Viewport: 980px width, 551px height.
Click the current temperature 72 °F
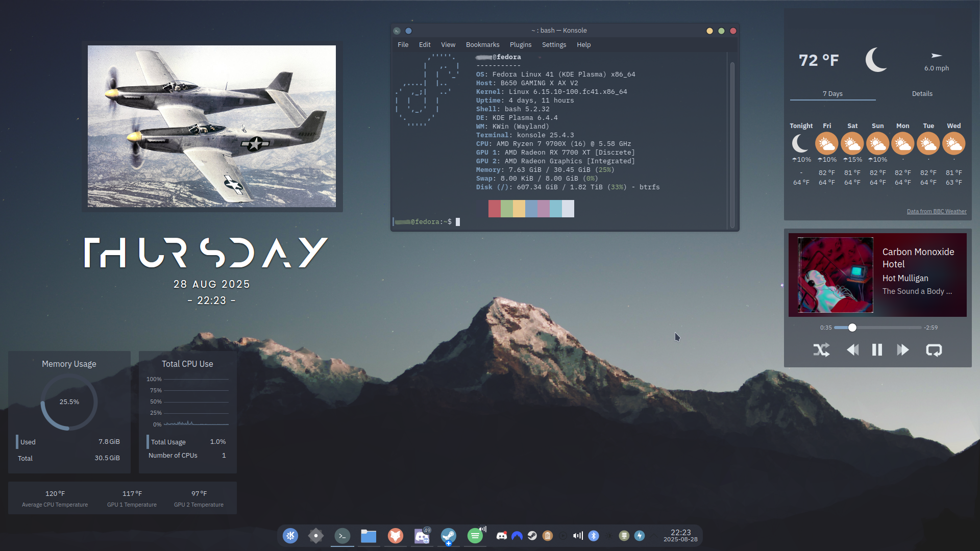[x=819, y=60]
